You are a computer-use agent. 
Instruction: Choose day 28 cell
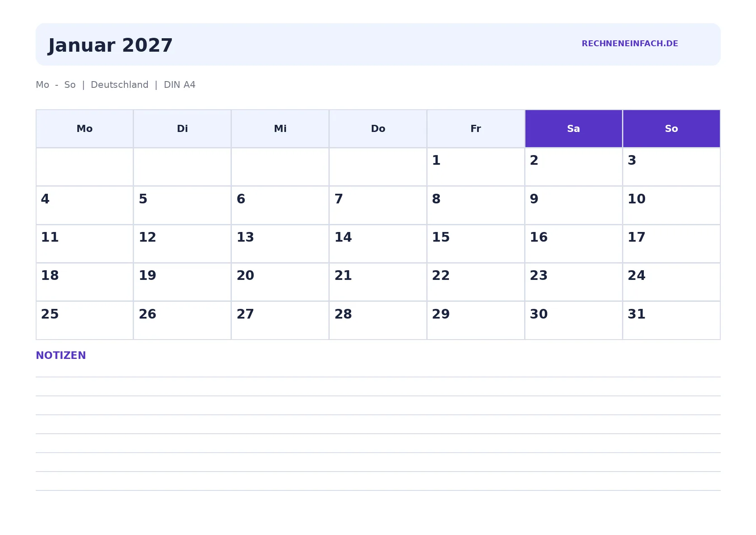point(378,321)
